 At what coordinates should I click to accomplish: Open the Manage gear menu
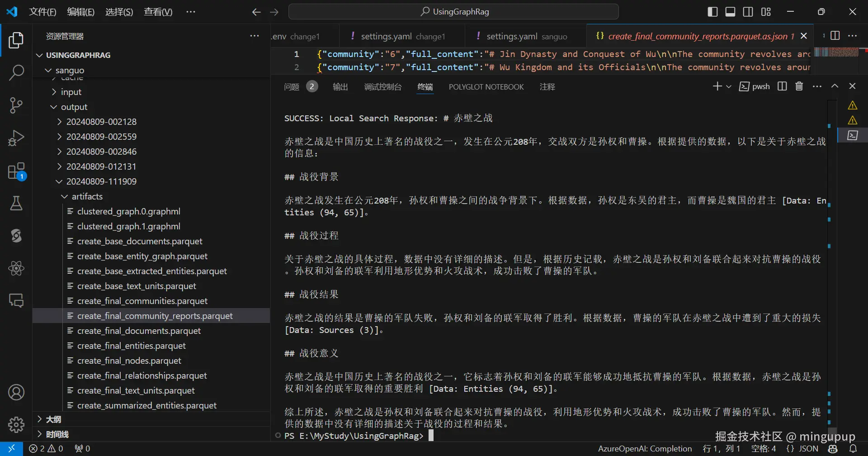click(16, 424)
